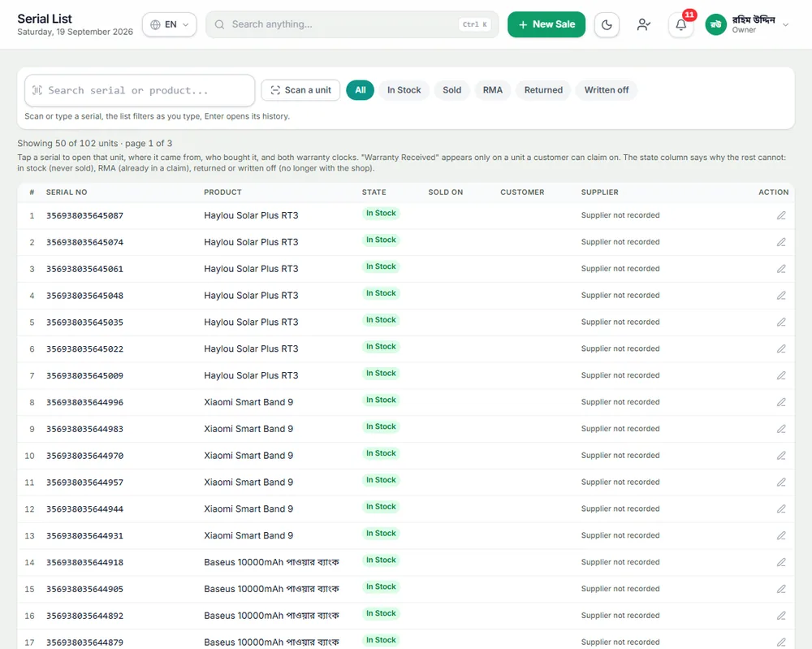The height and width of the screenshot is (649, 812).
Task: Click the PRODUCT column header
Action: (222, 193)
